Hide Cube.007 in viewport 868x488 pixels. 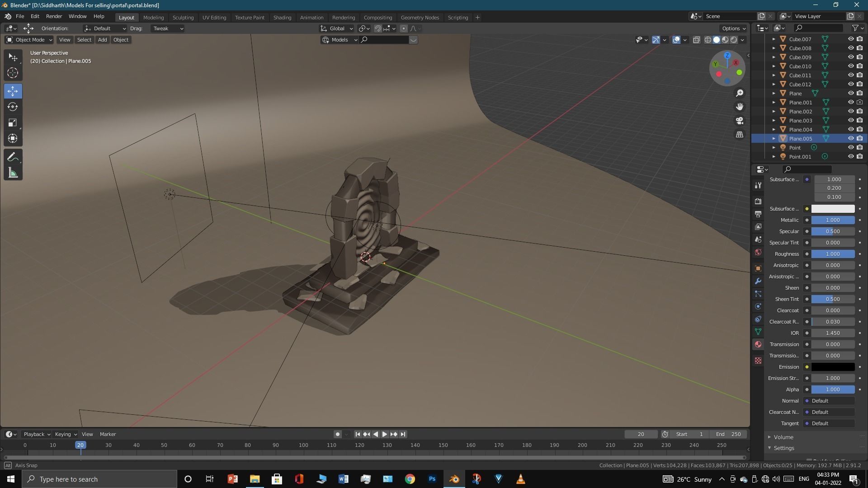point(850,39)
